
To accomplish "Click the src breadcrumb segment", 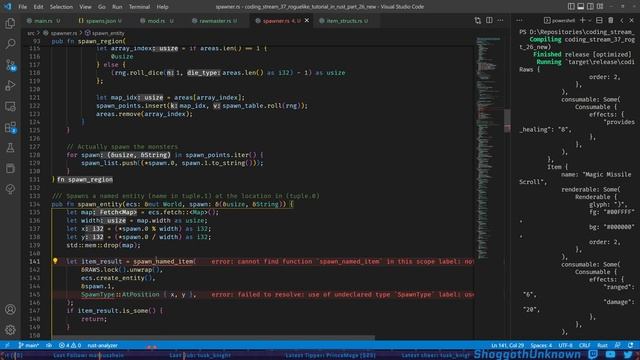I will (x=31, y=33).
